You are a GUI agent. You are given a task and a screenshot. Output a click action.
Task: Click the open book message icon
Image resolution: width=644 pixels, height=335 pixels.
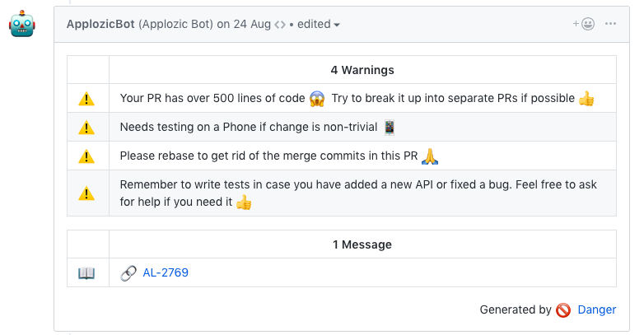click(86, 272)
